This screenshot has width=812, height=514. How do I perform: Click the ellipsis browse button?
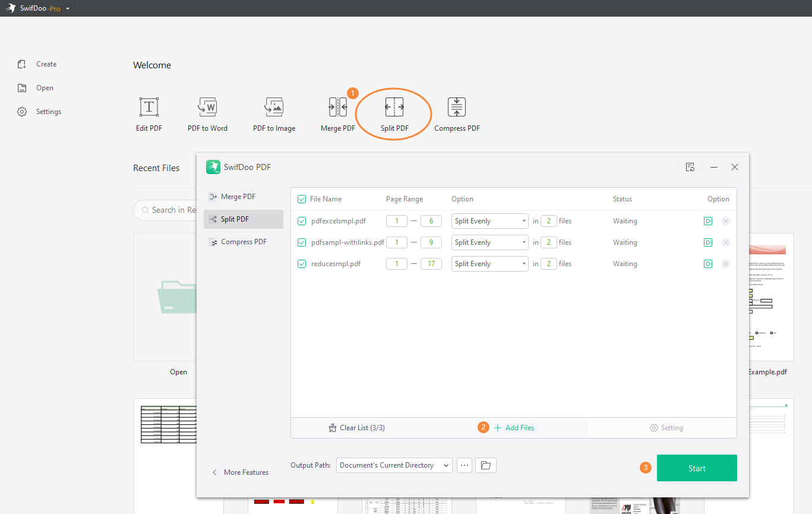[465, 465]
